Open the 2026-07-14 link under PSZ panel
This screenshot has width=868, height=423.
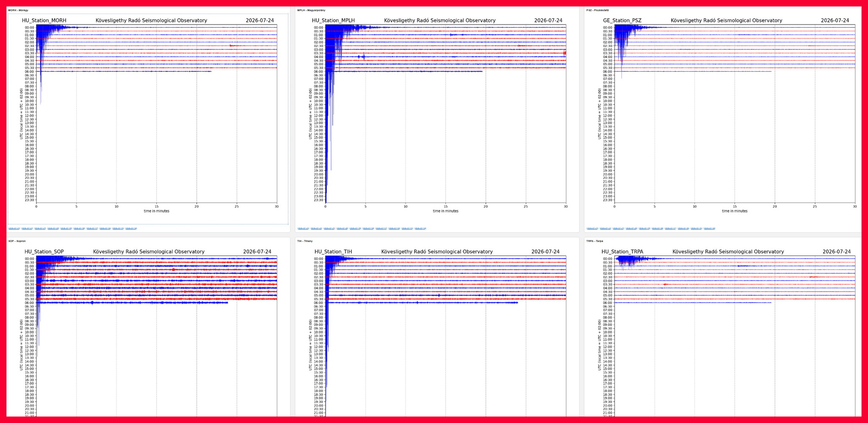(709, 228)
